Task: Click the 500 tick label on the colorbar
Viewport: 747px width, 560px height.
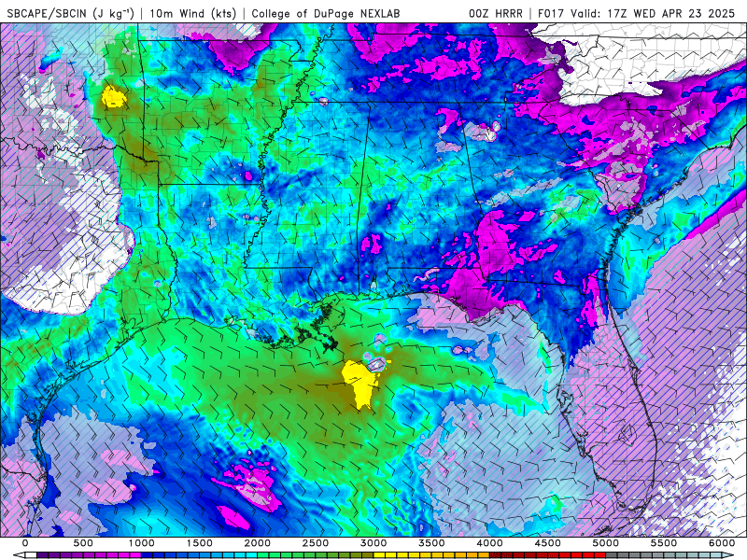Action: tap(83, 543)
